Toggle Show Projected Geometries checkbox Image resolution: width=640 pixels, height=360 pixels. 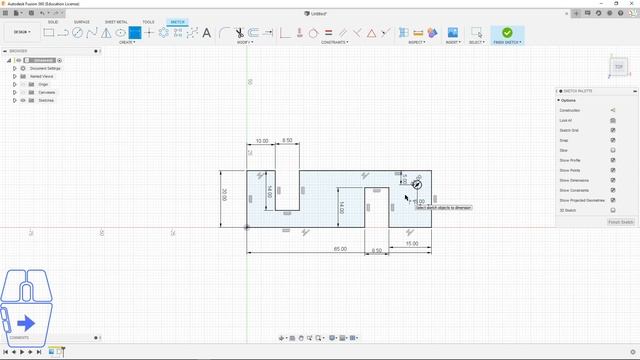(613, 200)
